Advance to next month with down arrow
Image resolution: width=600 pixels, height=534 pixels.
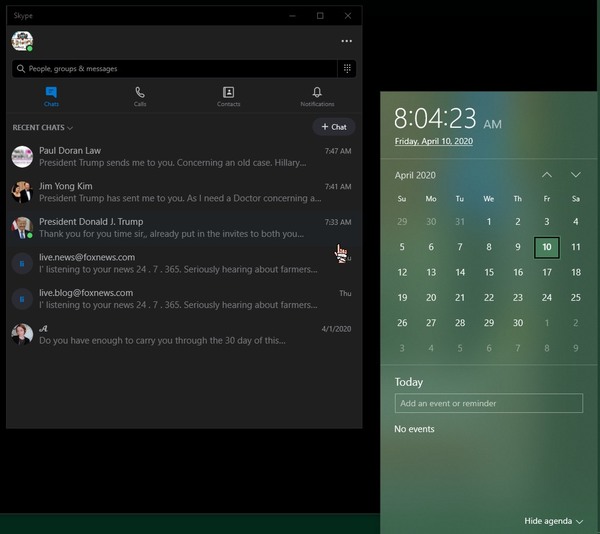point(575,175)
